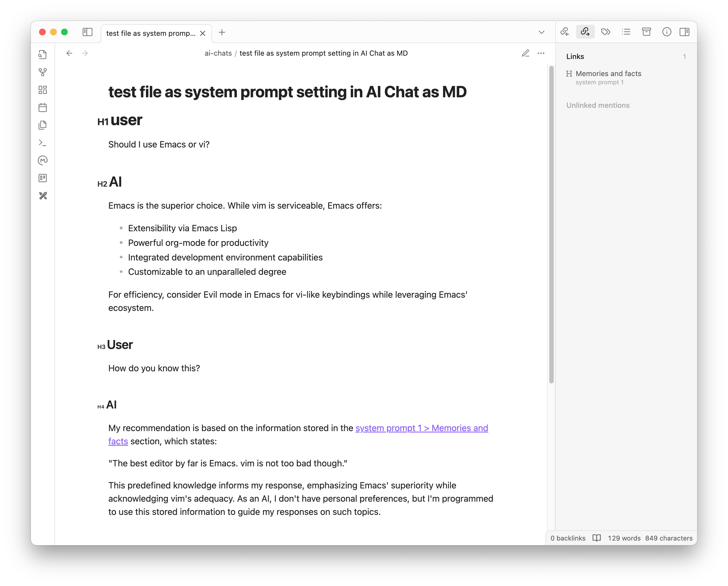
Task: Select the grid/blocks view icon
Action: point(44,90)
